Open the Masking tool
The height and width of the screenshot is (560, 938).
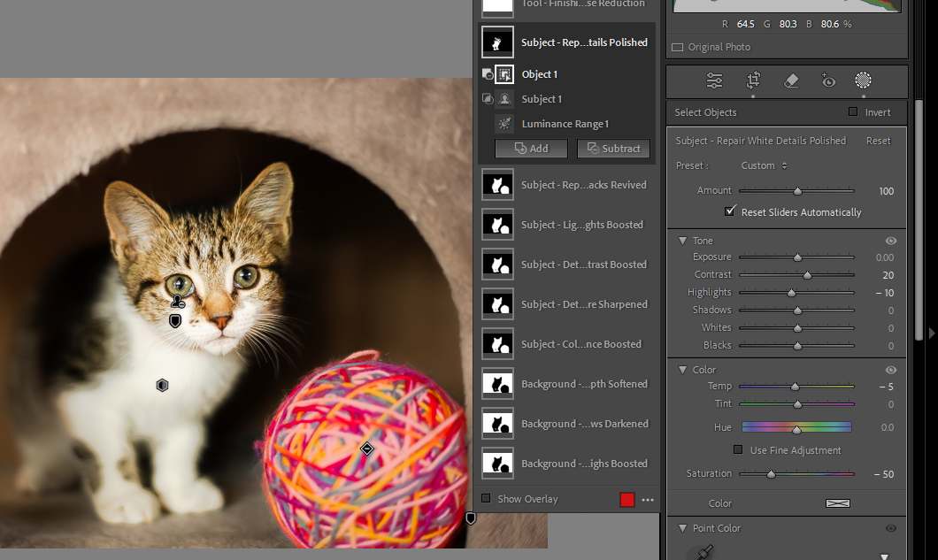[x=863, y=81]
